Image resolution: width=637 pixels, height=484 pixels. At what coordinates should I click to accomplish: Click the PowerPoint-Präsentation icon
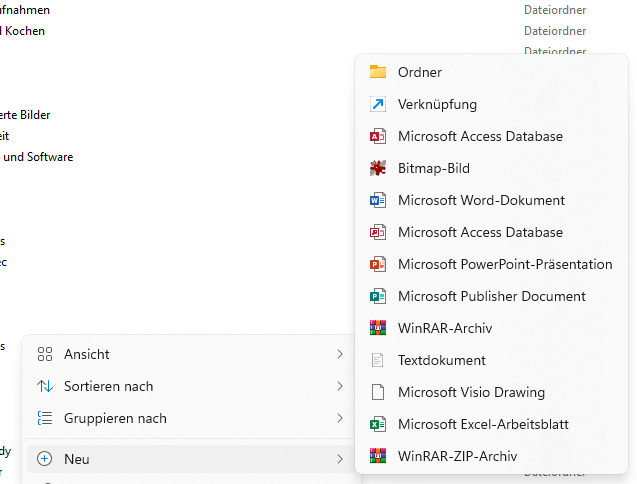(x=377, y=264)
